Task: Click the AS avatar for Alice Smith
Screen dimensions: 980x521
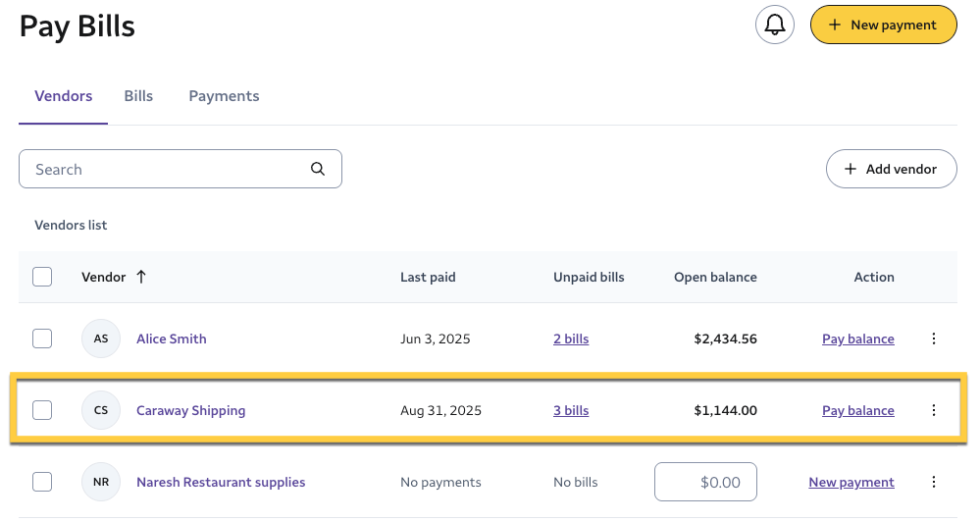Action: tap(101, 339)
